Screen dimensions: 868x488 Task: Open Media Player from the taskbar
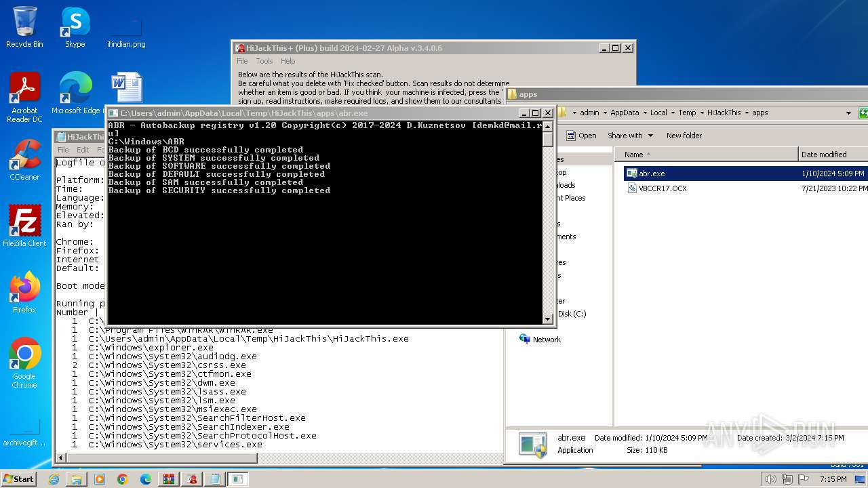pyautogui.click(x=100, y=479)
